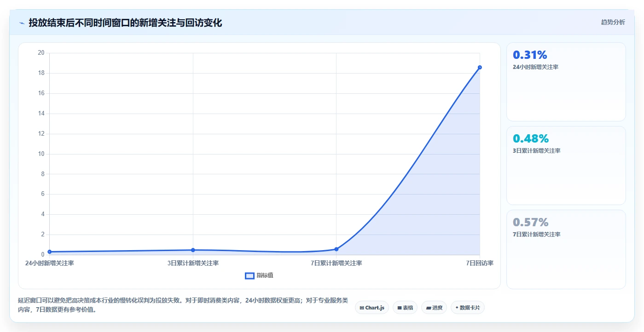Open the 0.48% metric card
Image resolution: width=644 pixels, height=332 pixels.
566,166
